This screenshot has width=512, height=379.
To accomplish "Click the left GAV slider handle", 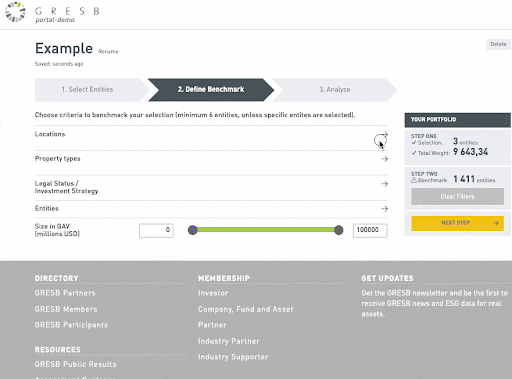I will point(193,230).
